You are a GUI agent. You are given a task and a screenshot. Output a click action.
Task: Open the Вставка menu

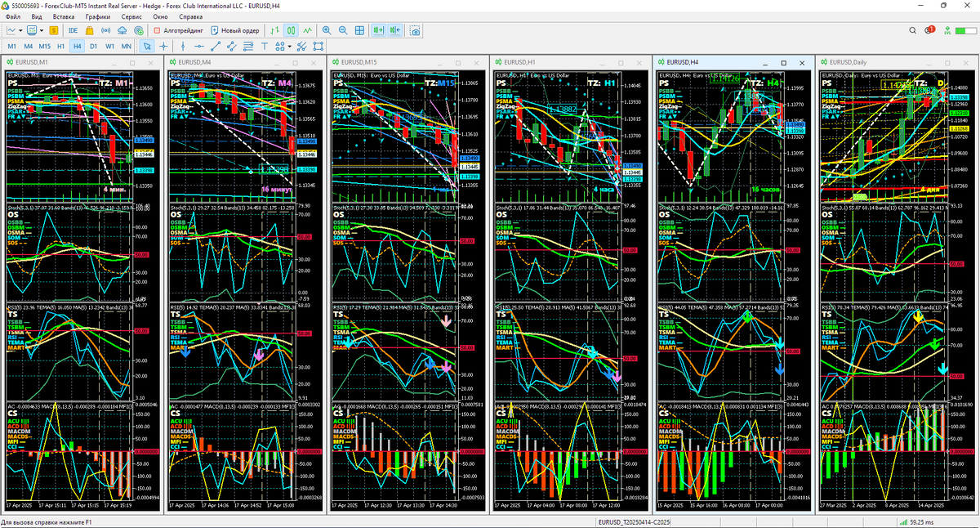tap(63, 16)
